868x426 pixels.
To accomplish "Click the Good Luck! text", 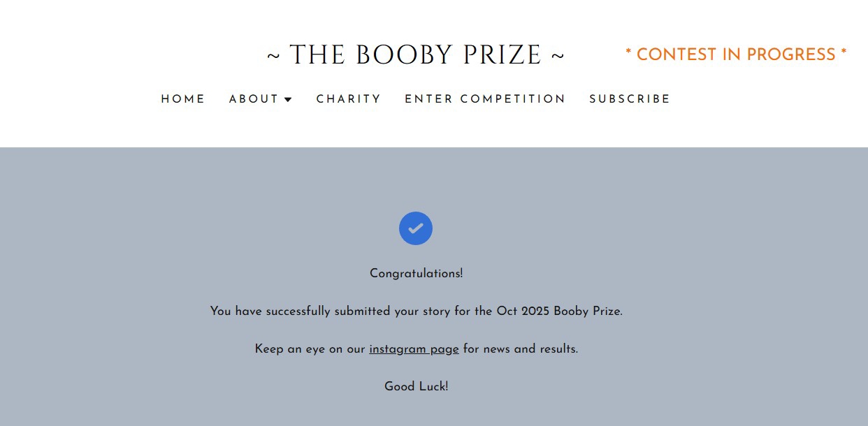I will click(416, 387).
